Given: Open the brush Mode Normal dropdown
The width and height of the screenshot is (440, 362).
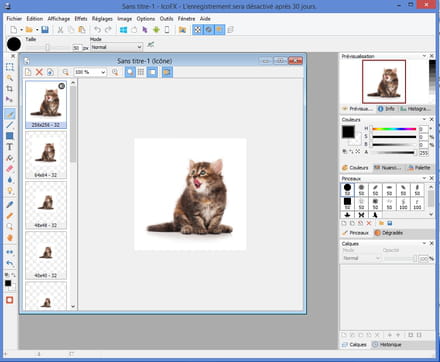Looking at the screenshot, I should pos(117,47).
